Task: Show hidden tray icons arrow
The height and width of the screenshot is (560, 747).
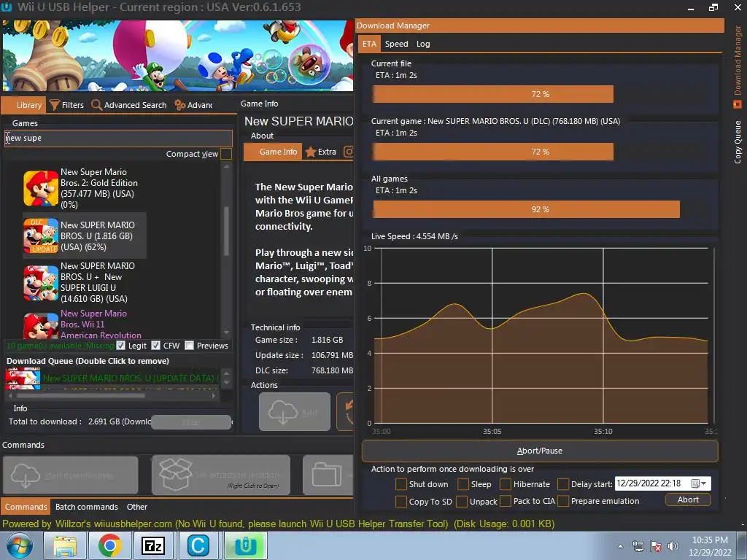Action: click(x=620, y=546)
